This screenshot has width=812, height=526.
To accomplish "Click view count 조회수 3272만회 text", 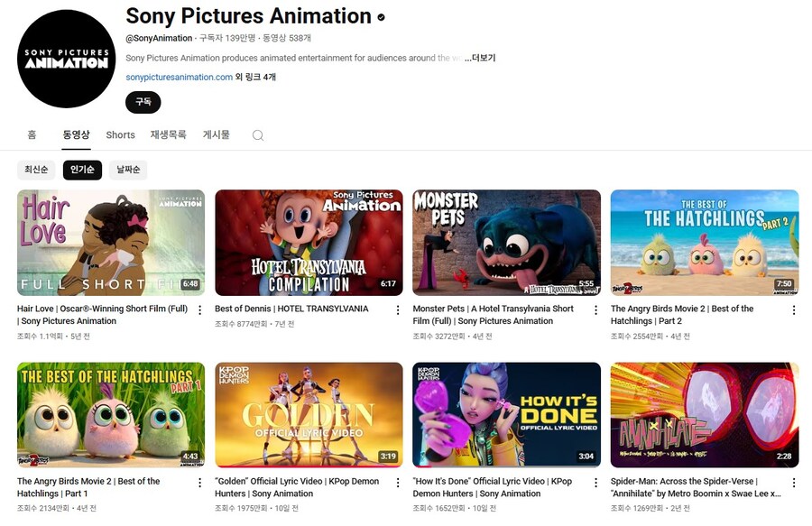I will point(438,337).
